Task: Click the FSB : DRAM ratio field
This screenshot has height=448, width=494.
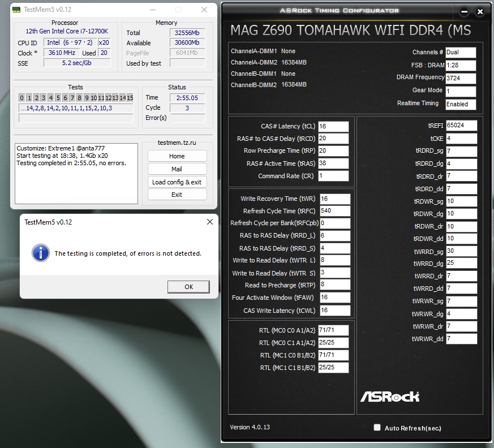Action: pos(461,65)
